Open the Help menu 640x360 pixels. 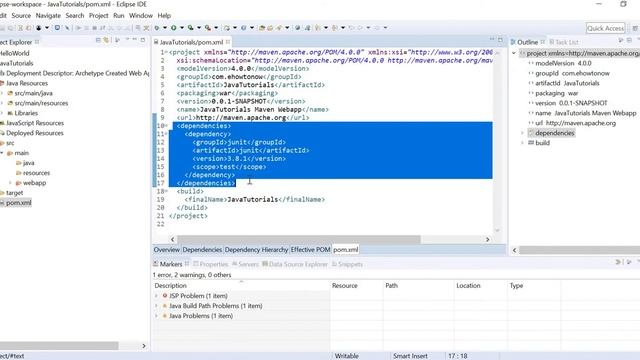pos(164,16)
